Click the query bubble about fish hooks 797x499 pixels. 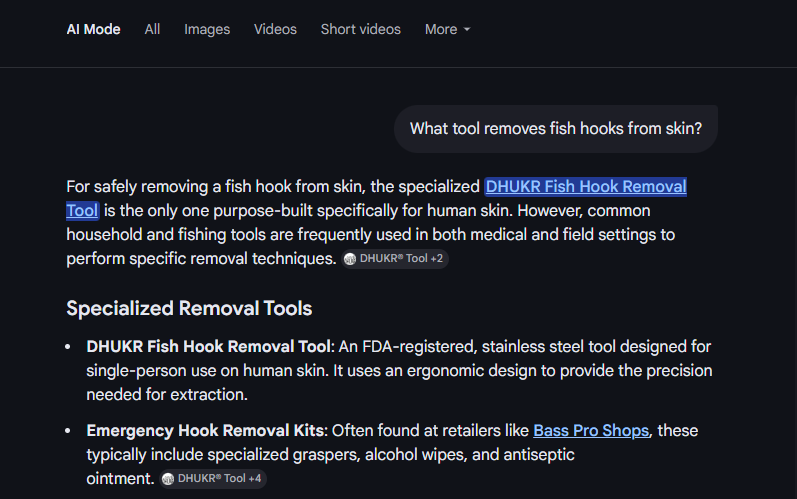click(x=556, y=129)
